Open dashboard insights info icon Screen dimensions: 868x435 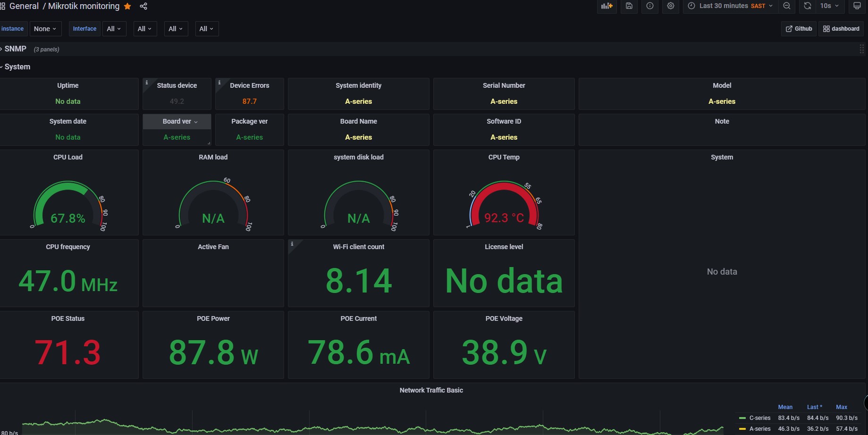pos(650,6)
